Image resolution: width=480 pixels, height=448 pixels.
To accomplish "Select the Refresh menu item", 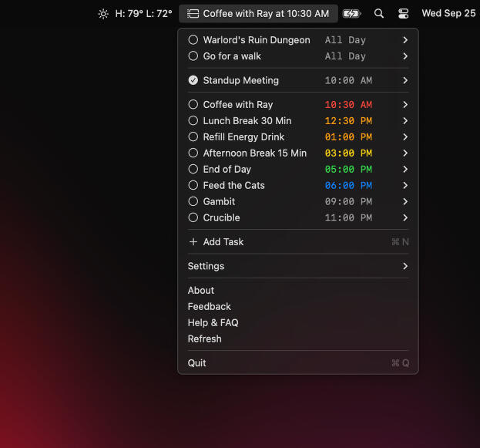I will tap(205, 339).
